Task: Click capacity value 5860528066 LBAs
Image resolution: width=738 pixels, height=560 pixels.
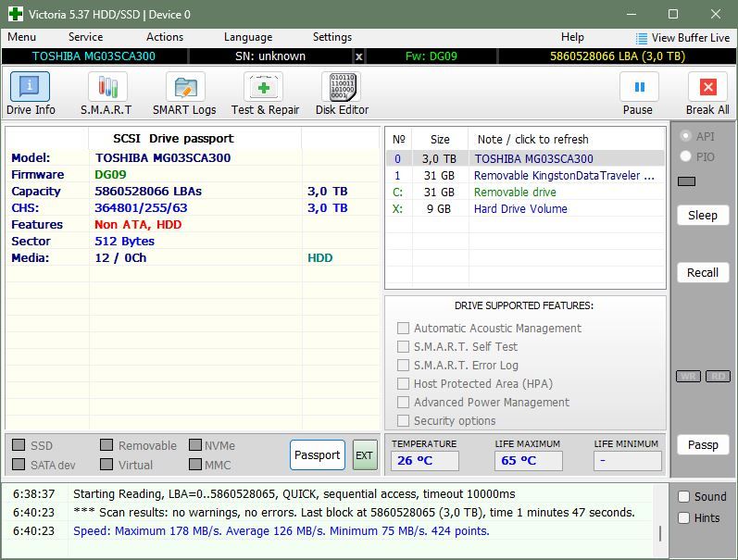Action: (148, 191)
